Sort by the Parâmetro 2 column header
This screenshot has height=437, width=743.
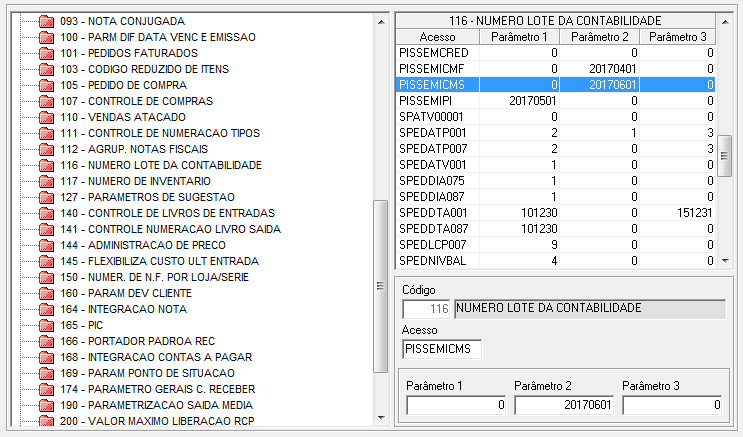(x=597, y=37)
